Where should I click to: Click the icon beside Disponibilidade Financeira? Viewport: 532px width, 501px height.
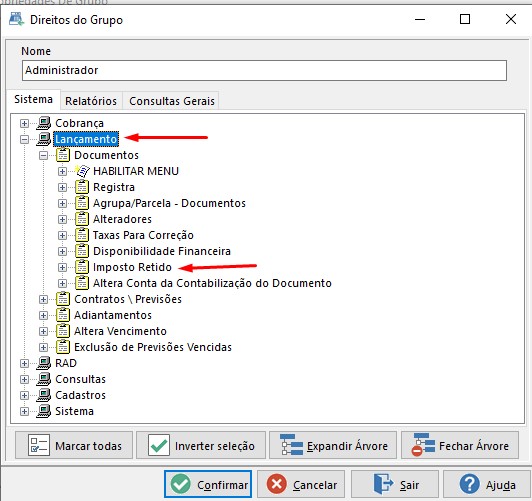82,251
